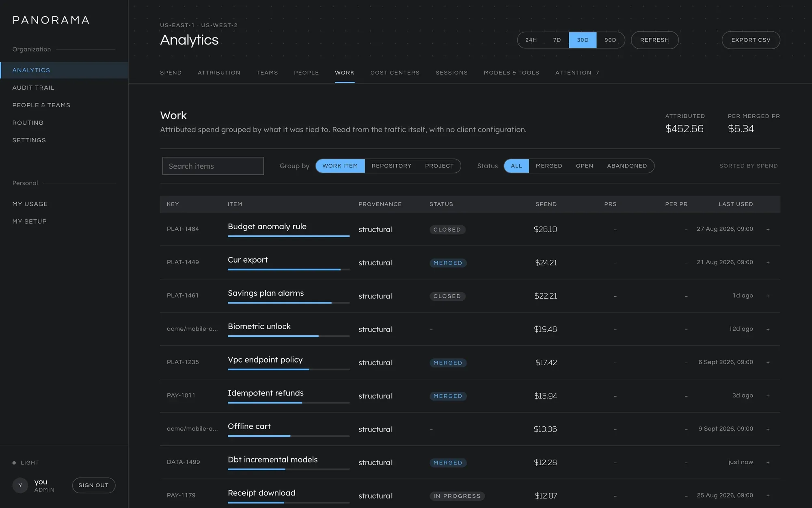Click Sorted by Spend label
This screenshot has height=508, width=812.
(x=748, y=166)
